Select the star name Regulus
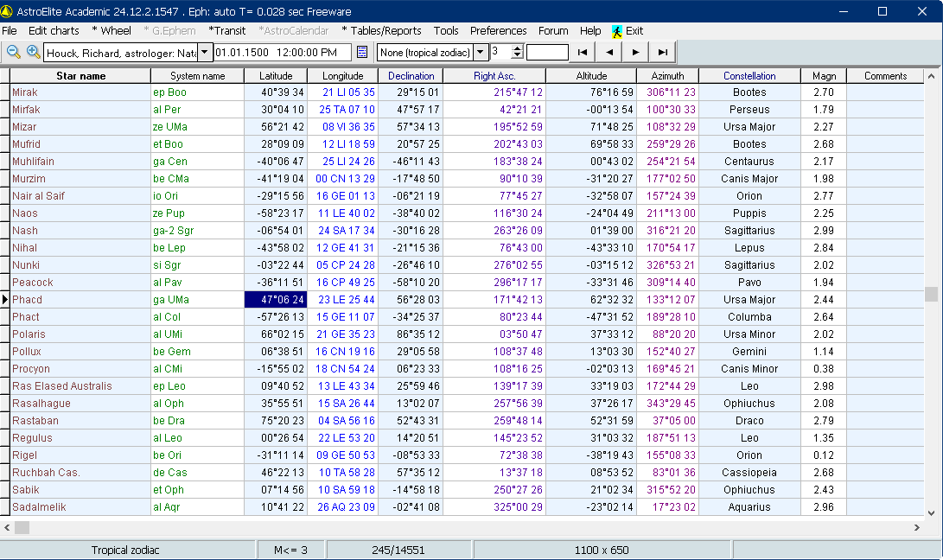This screenshot has width=943, height=560. (x=33, y=438)
